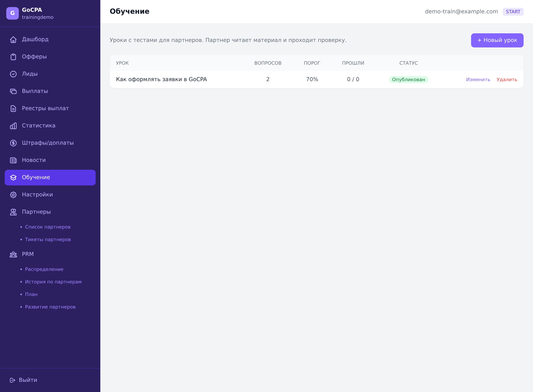533x392 pixels.
Task: Open Список партнеров submenu item
Action: coord(48,227)
